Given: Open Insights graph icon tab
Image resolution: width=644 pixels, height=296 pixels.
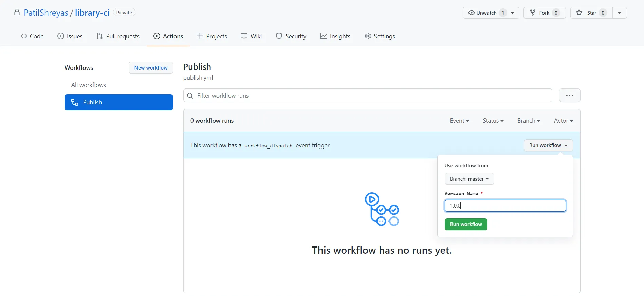Looking at the screenshot, I should [x=324, y=36].
